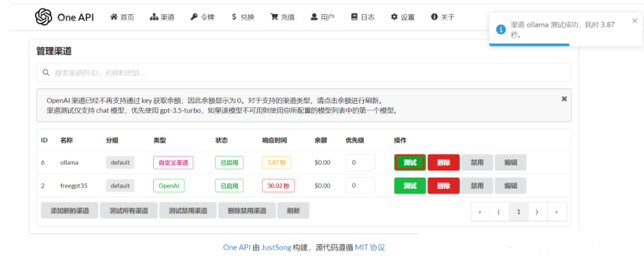
Task: Click the 30.02 秒 response time label
Action: click(278, 185)
